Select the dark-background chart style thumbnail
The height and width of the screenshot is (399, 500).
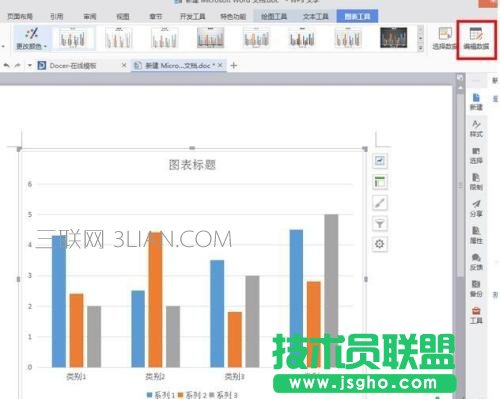click(393, 38)
